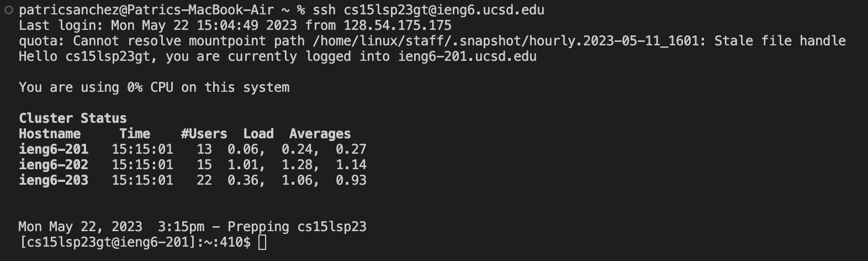The width and height of the screenshot is (868, 261).
Task: Click the ieng6-201 row hostname
Action: pos(54,149)
